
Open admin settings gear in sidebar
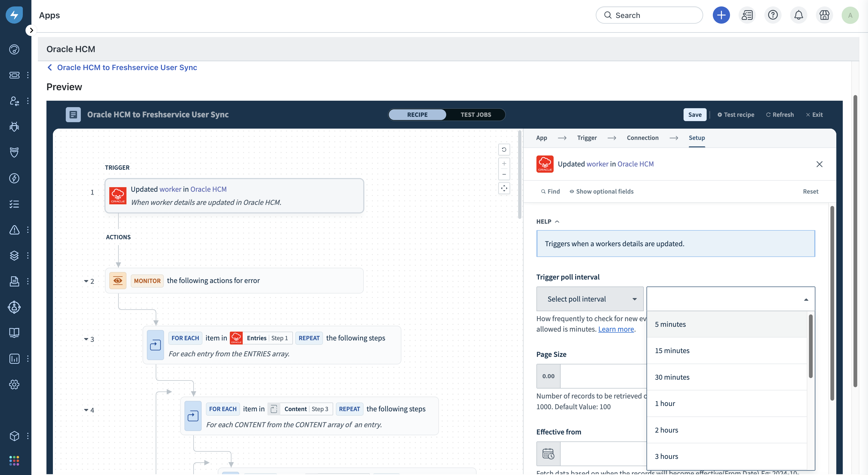coord(14,385)
